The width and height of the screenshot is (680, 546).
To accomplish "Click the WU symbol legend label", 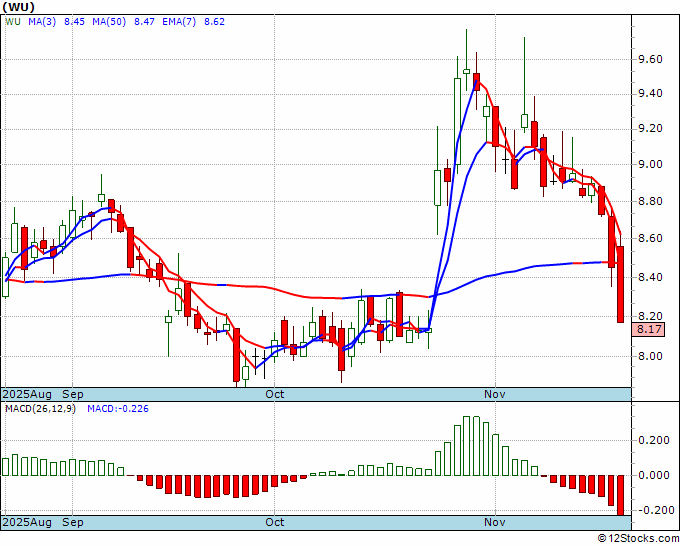I will pyautogui.click(x=13, y=22).
